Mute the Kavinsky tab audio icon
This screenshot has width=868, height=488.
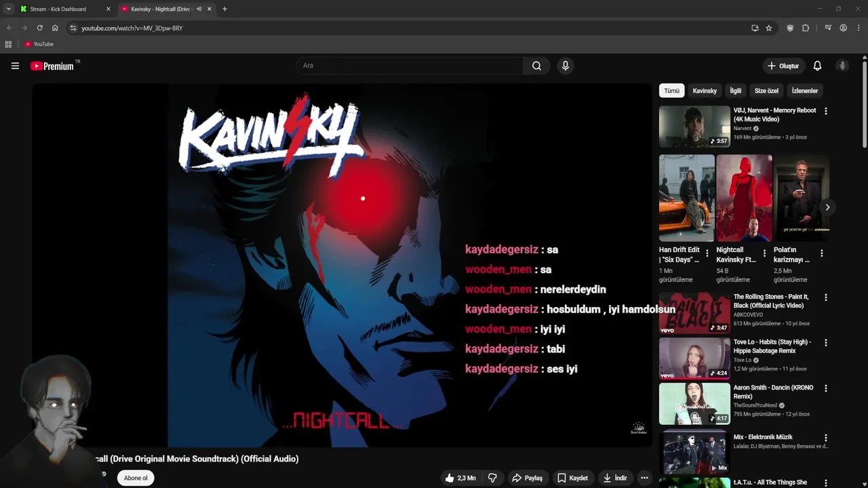click(199, 9)
